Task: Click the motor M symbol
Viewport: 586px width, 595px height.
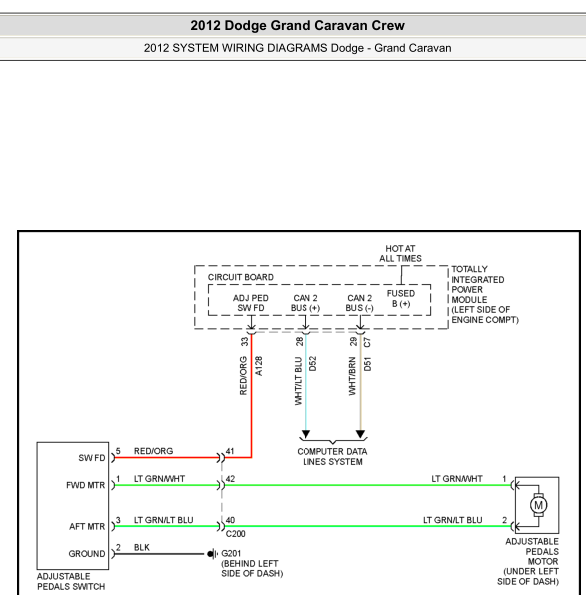Action: tap(538, 505)
